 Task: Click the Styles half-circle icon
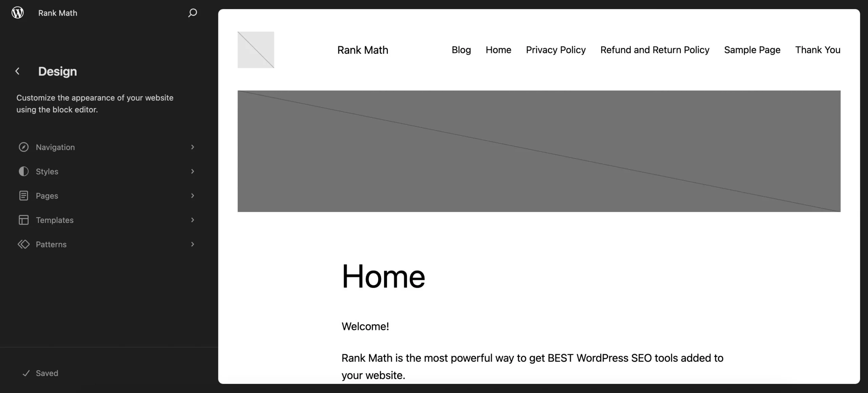coord(23,171)
